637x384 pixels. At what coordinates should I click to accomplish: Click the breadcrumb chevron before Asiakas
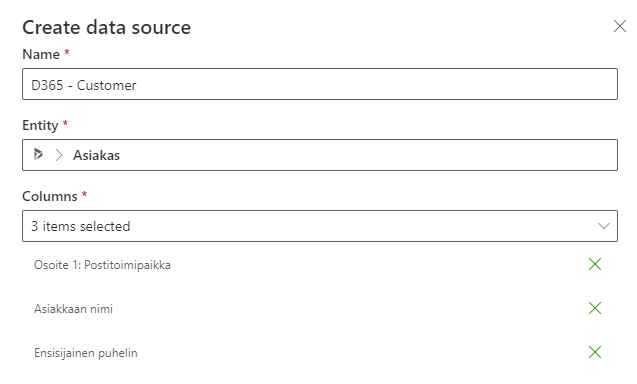(59, 155)
